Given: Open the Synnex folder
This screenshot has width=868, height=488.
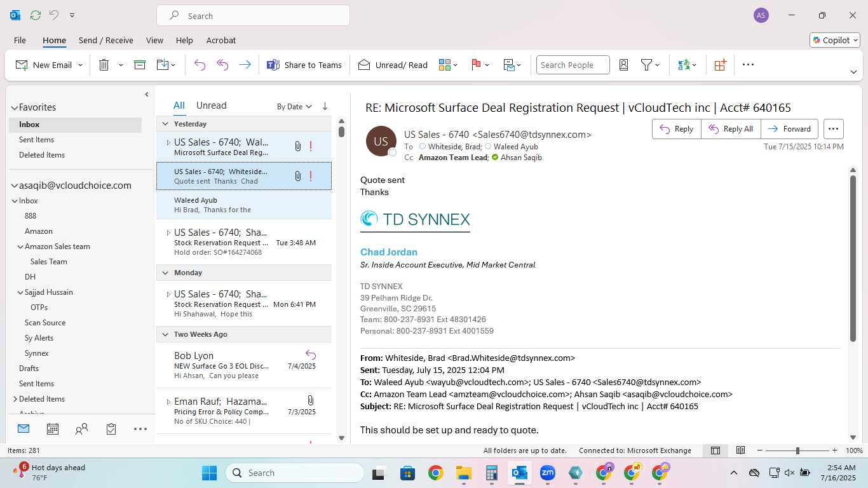Looking at the screenshot, I should [37, 353].
